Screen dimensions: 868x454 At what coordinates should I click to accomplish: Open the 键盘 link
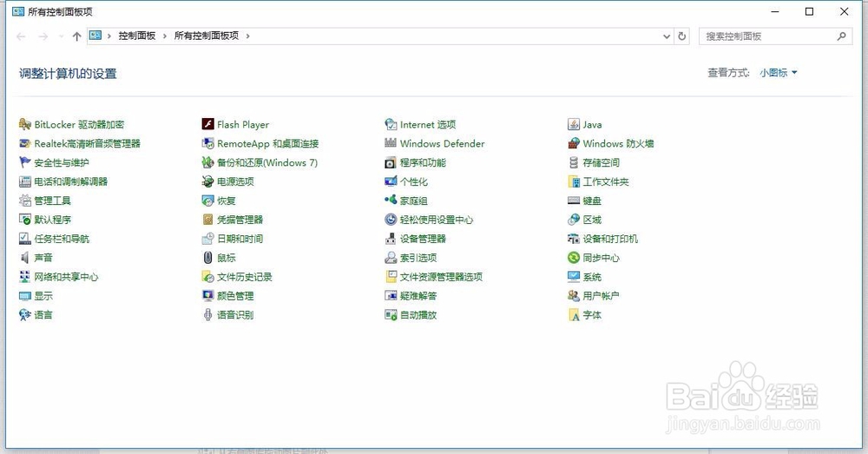[592, 201]
